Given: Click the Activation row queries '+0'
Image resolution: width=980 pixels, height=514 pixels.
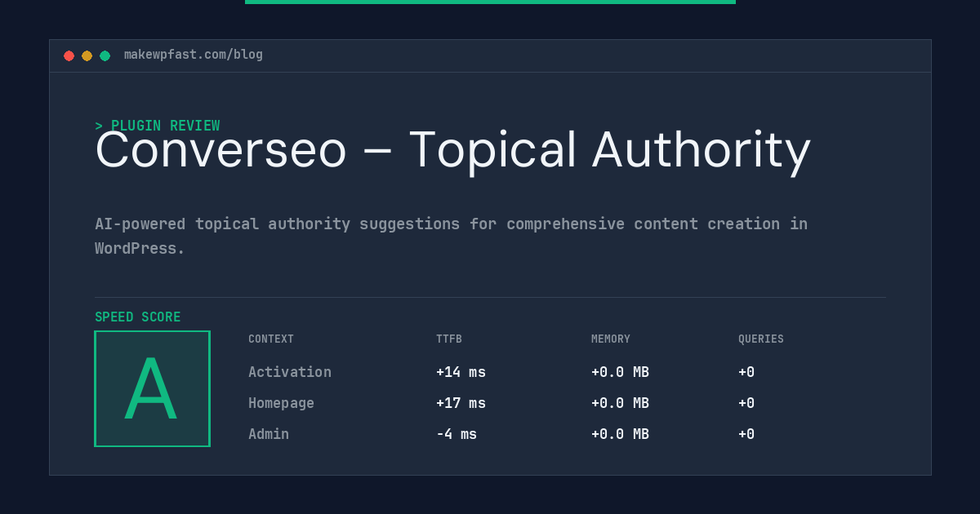Looking at the screenshot, I should click(x=746, y=372).
